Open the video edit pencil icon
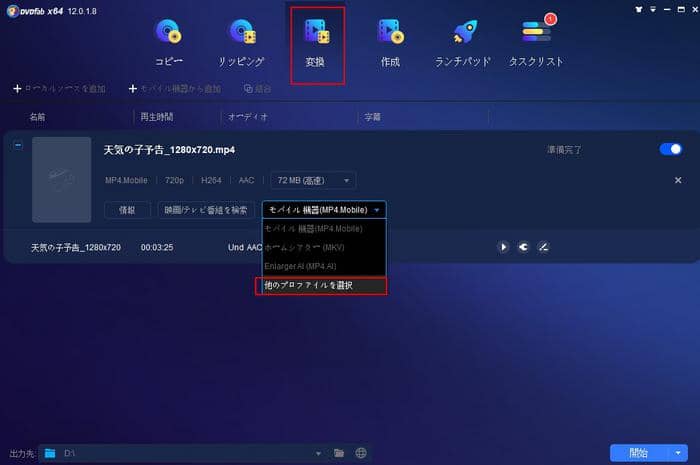The height and width of the screenshot is (465, 700). pos(543,247)
